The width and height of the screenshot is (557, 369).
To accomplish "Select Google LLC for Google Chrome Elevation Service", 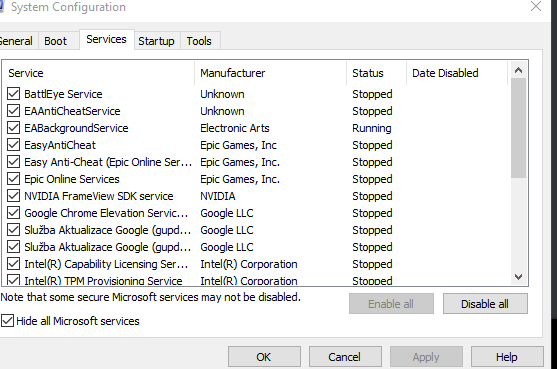I will (227, 213).
